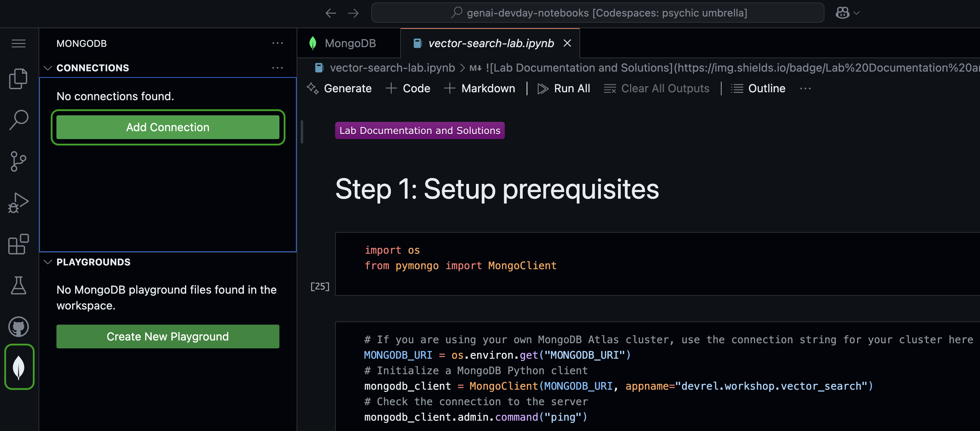Open the Copilot chat icon

click(x=842, y=13)
